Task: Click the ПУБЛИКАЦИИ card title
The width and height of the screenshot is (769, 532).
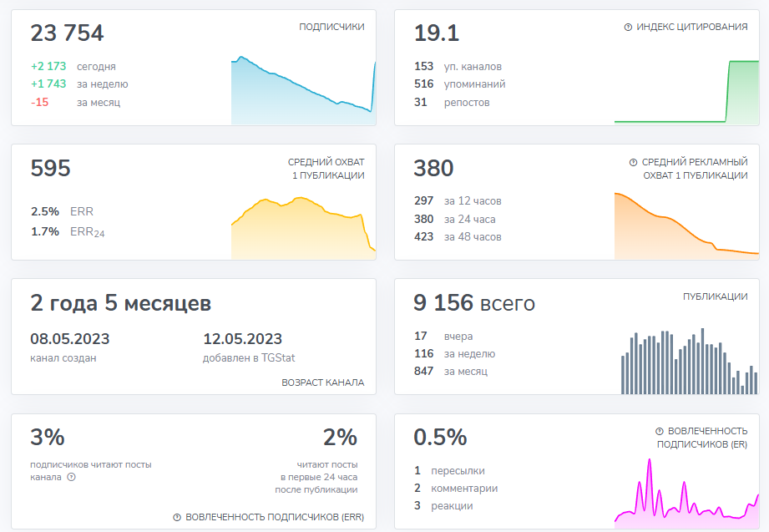Action: (715, 296)
